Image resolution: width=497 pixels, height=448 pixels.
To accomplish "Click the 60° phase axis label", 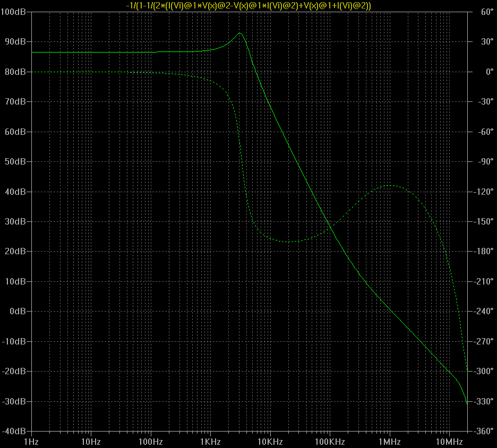I will pyautogui.click(x=487, y=12).
